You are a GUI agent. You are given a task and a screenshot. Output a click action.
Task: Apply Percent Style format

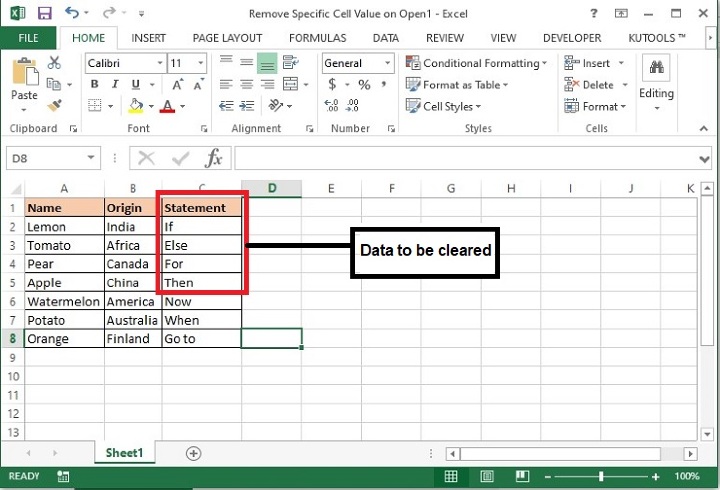coord(364,84)
